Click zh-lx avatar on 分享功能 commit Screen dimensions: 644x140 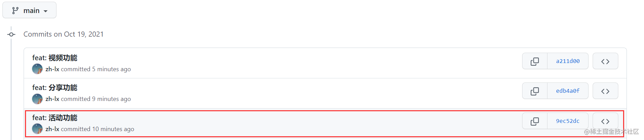37,99
